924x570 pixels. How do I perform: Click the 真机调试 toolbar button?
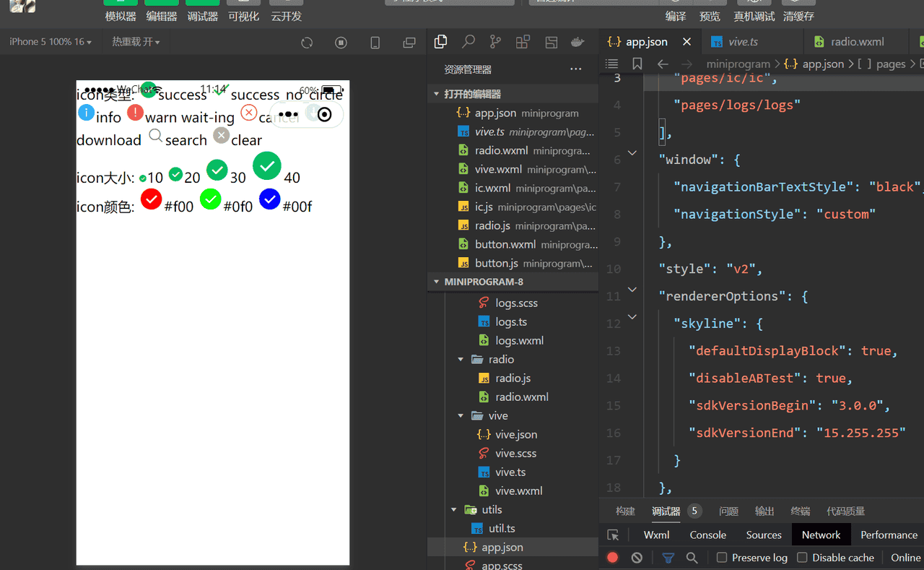pyautogui.click(x=754, y=16)
